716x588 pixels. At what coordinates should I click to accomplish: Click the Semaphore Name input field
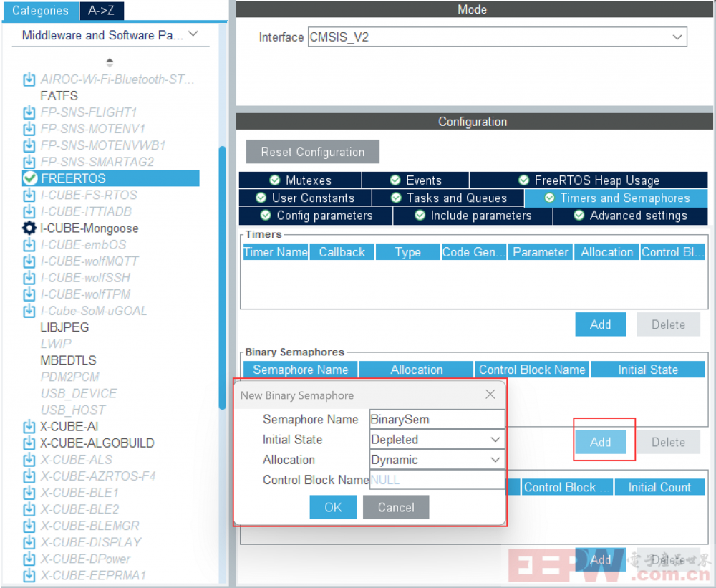click(x=437, y=419)
